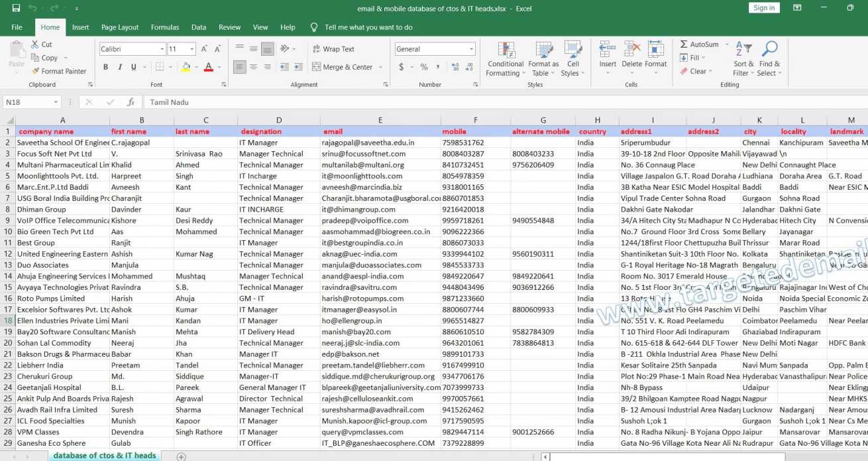Switch to the Page Layout tab
This screenshot has width=868, height=461.
tap(120, 27)
